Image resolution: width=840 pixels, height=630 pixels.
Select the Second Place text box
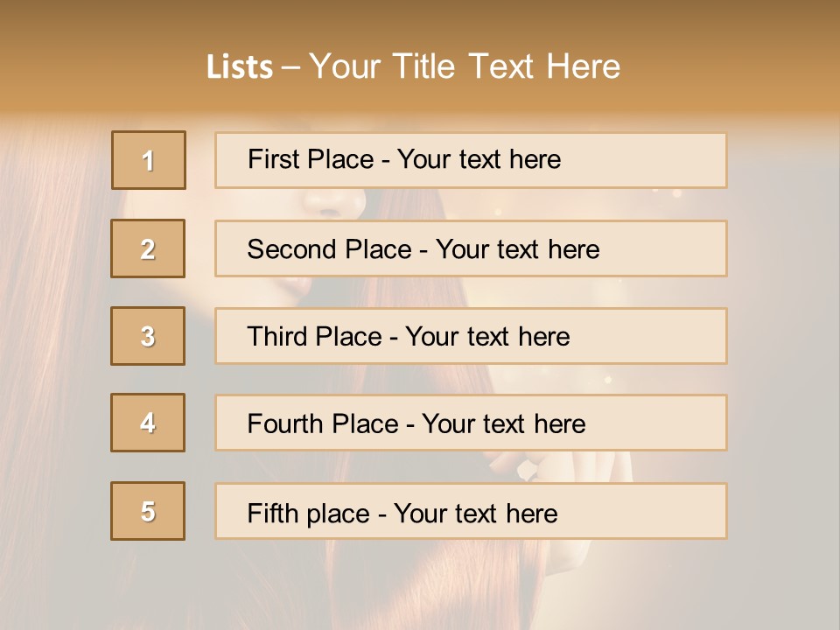point(471,248)
